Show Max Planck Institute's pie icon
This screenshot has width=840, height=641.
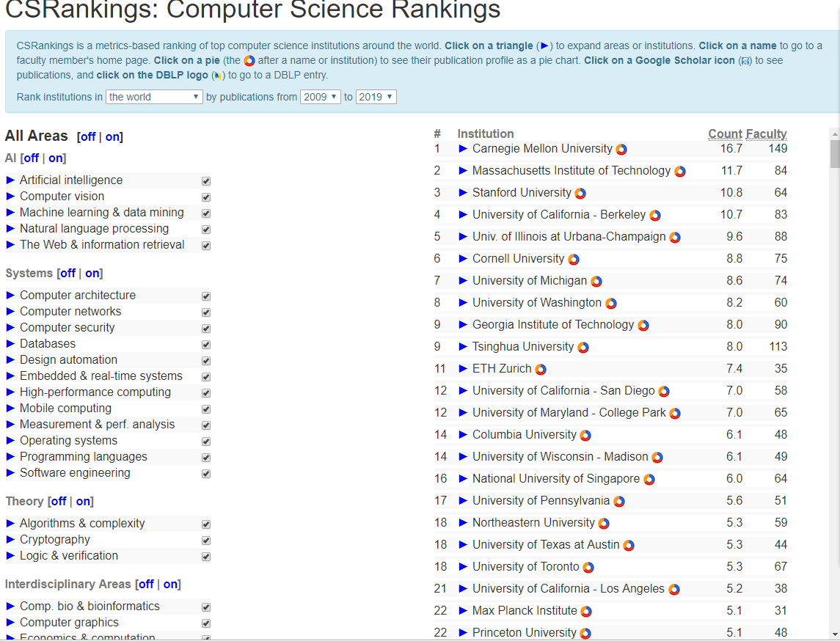[586, 611]
